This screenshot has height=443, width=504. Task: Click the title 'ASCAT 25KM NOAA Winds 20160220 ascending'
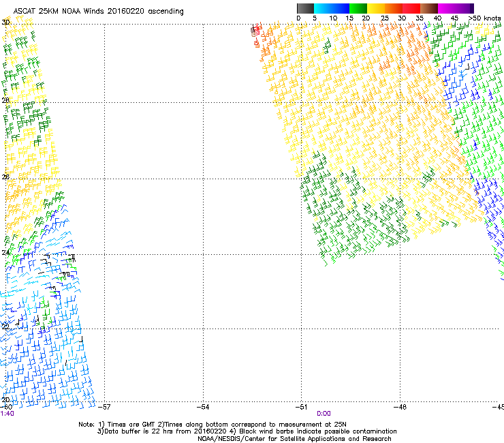coord(98,12)
